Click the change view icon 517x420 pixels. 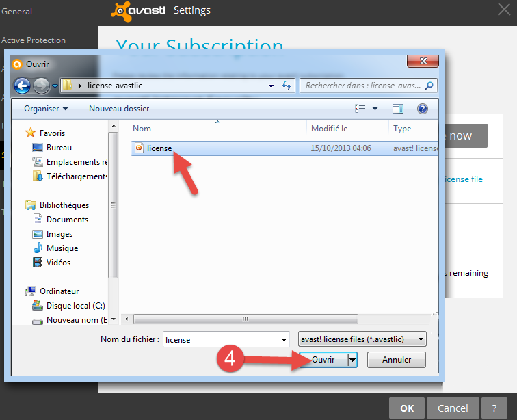tap(361, 109)
